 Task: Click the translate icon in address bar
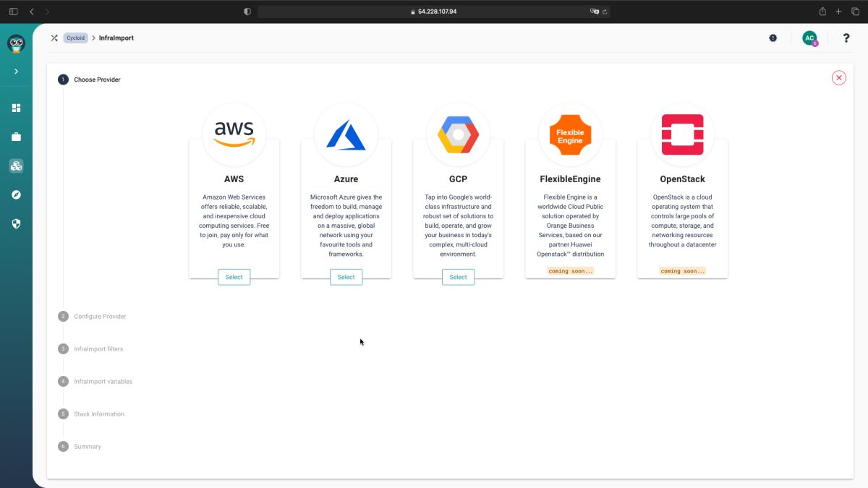pos(595,12)
